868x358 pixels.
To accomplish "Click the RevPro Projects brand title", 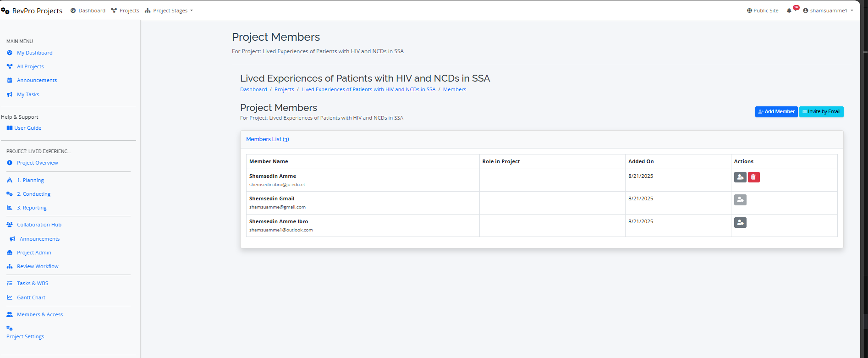I will [37, 11].
